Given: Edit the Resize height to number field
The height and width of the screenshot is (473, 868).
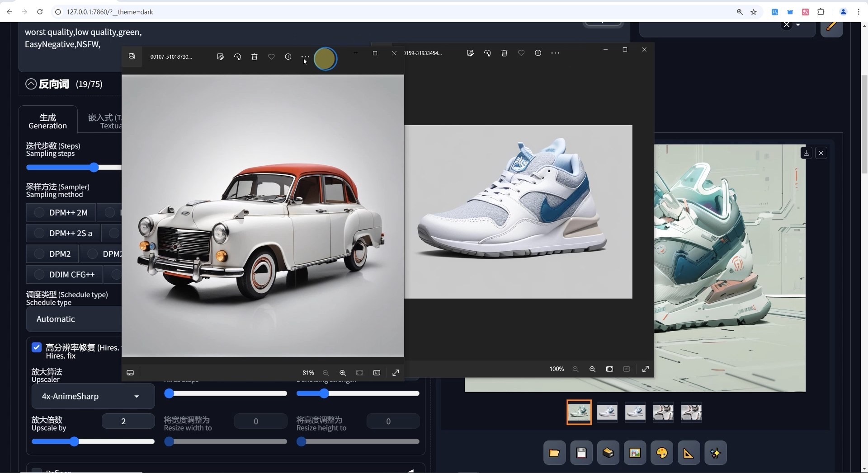Looking at the screenshot, I should pyautogui.click(x=393, y=421).
